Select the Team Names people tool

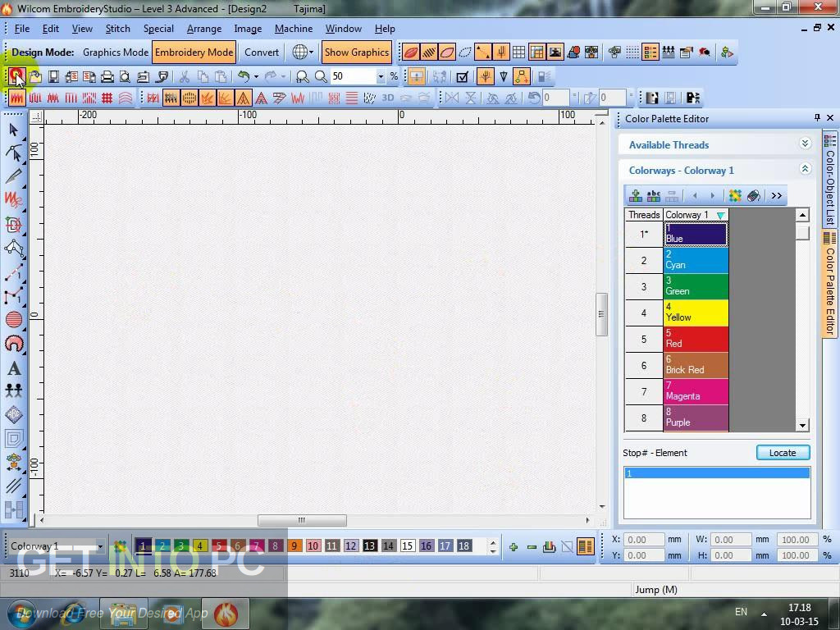point(14,390)
